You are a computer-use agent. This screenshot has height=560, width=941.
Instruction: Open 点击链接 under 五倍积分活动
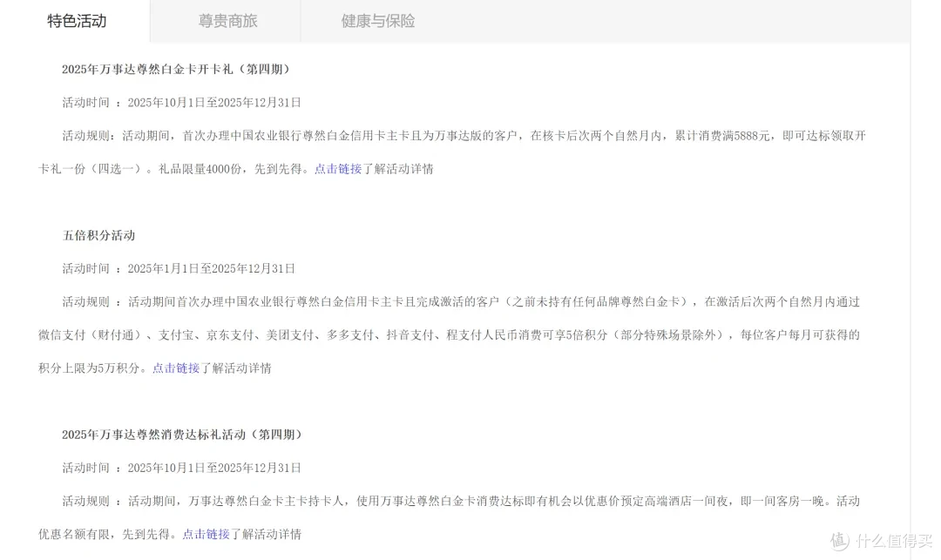[x=176, y=368]
